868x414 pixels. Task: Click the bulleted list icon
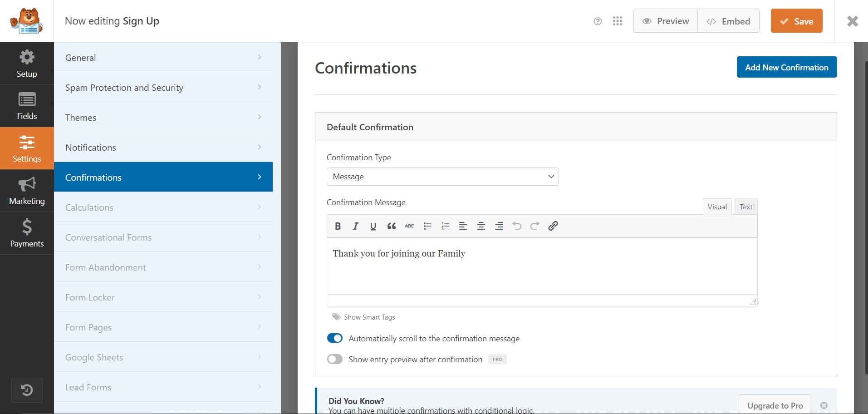pyautogui.click(x=427, y=226)
